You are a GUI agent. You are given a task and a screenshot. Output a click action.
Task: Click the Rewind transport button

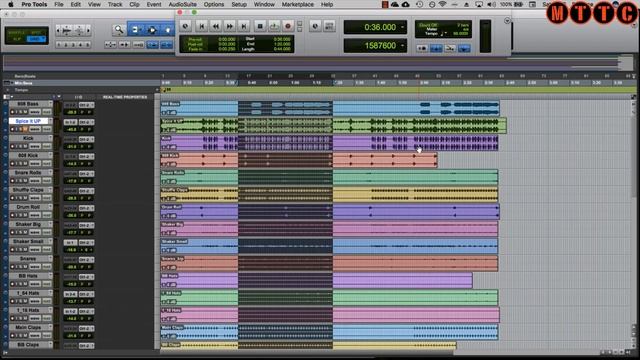[216, 26]
